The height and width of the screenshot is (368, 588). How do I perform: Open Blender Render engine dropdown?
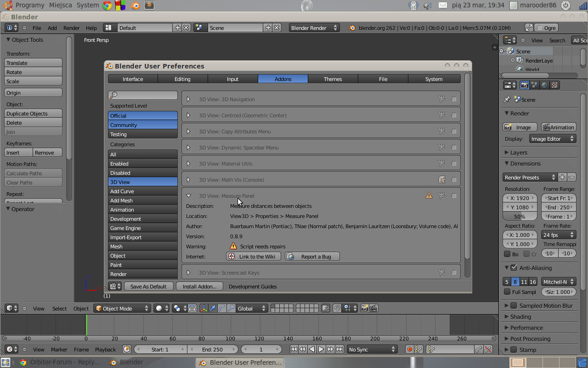pos(314,28)
